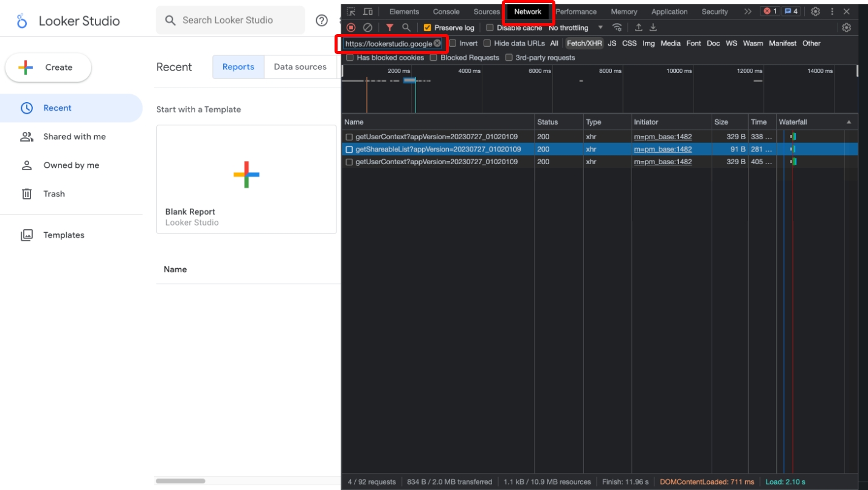This screenshot has width=868, height=490.
Task: Click the Create button
Action: [x=49, y=67]
